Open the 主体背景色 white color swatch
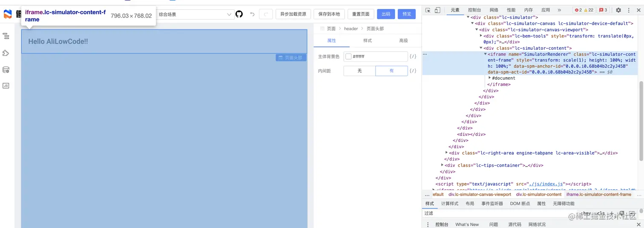 [x=348, y=56]
